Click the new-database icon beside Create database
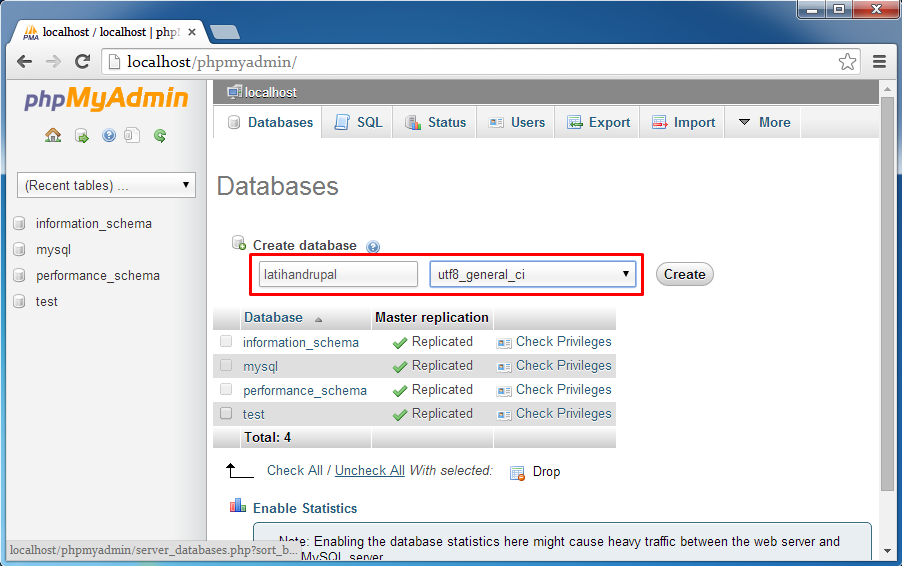This screenshot has width=902, height=566. click(238, 243)
